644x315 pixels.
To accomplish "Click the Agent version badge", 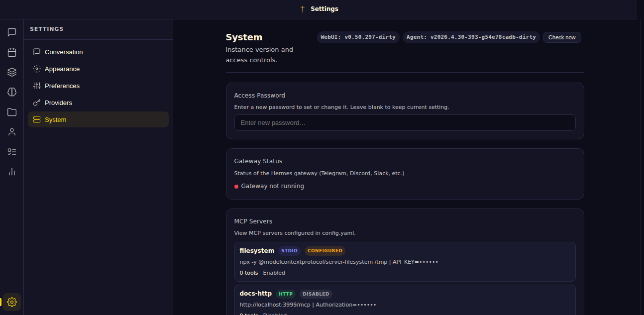I will [x=471, y=37].
